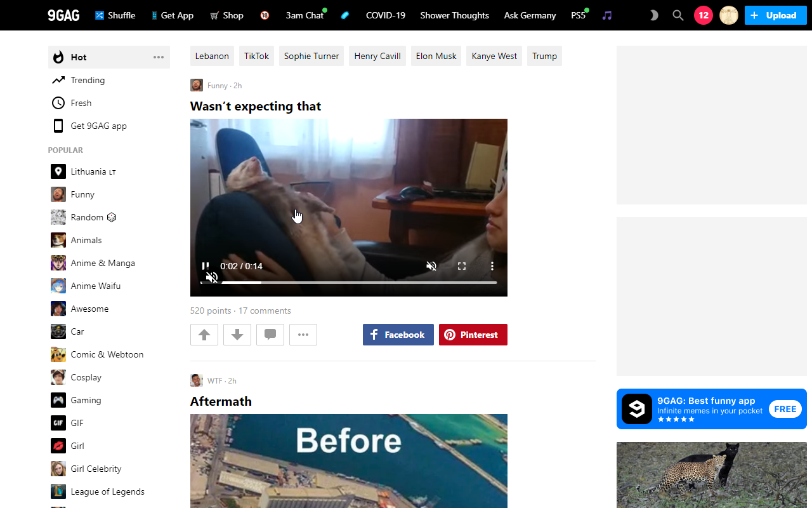Screen dimensions: 812x508
Task: Enter fullscreen on the video player
Action: coord(462,266)
